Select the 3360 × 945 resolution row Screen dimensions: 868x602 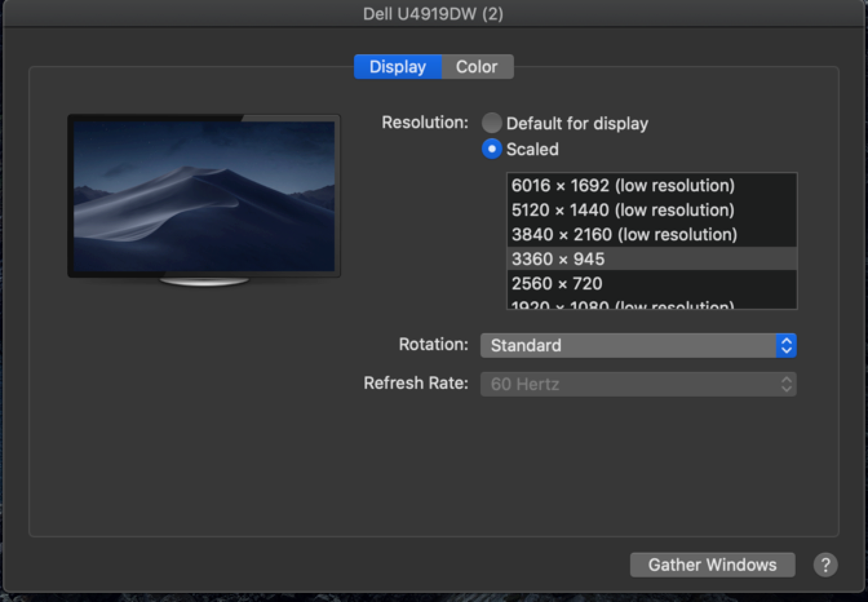click(652, 259)
